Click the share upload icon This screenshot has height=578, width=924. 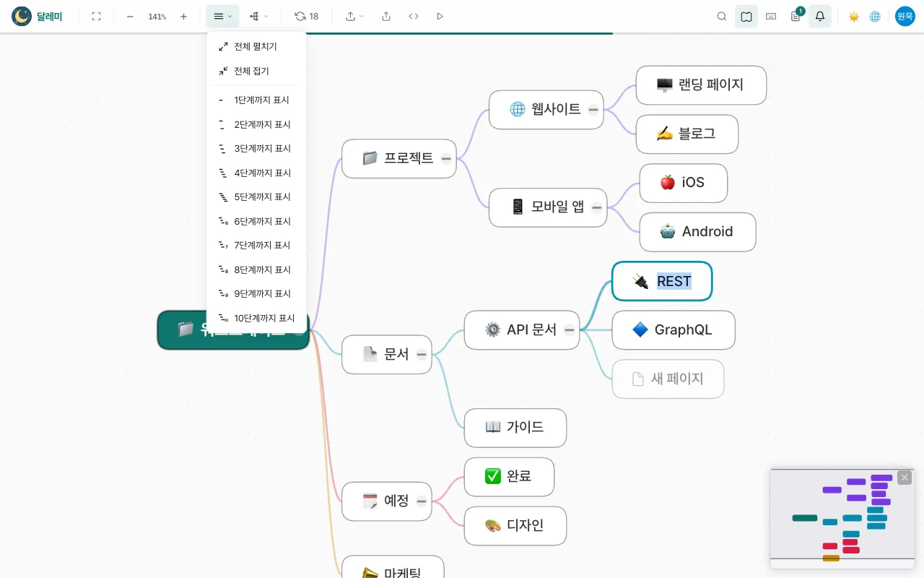pyautogui.click(x=386, y=16)
